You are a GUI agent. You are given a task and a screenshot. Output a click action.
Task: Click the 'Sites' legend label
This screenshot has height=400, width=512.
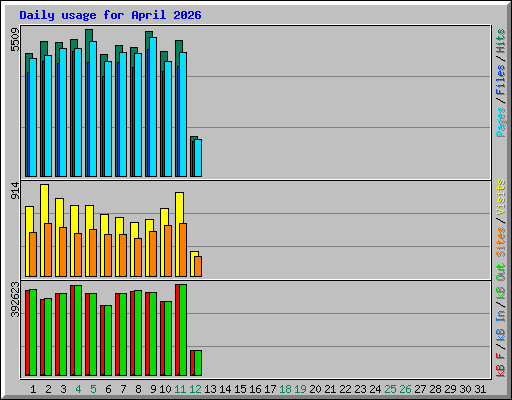tap(501, 242)
